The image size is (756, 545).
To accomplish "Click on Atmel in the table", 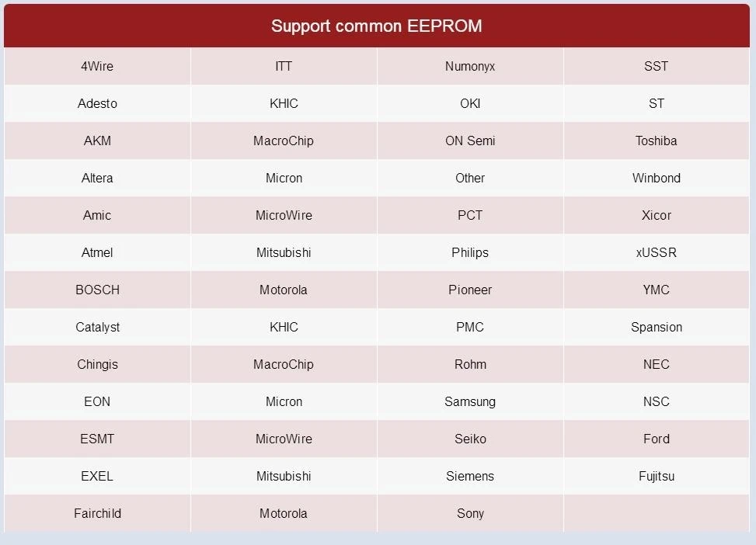I will [x=97, y=252].
